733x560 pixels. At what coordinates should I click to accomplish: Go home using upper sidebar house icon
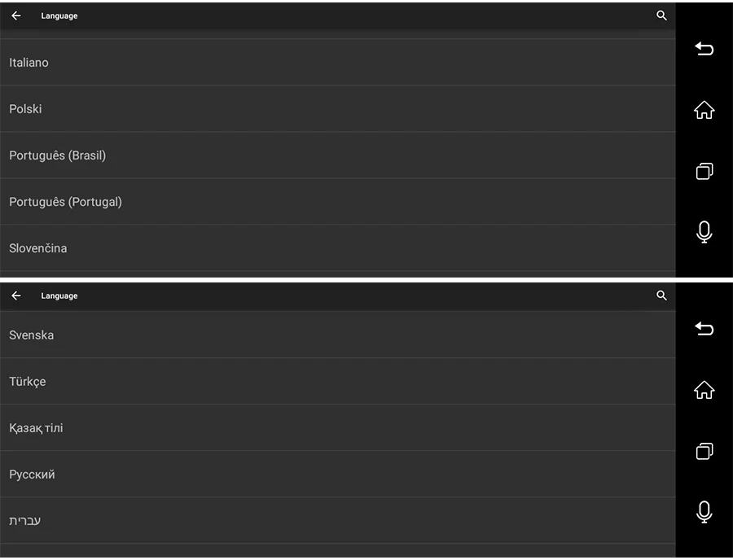click(704, 110)
